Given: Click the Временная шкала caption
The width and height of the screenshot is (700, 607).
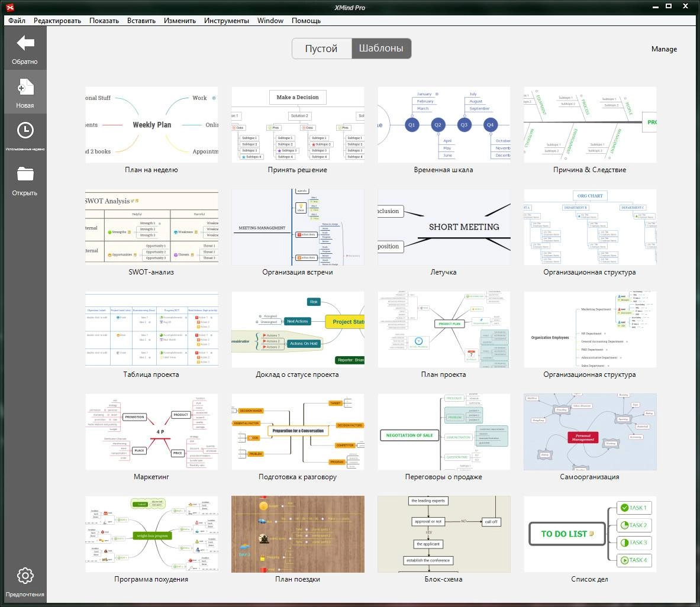Looking at the screenshot, I should pos(443,170).
